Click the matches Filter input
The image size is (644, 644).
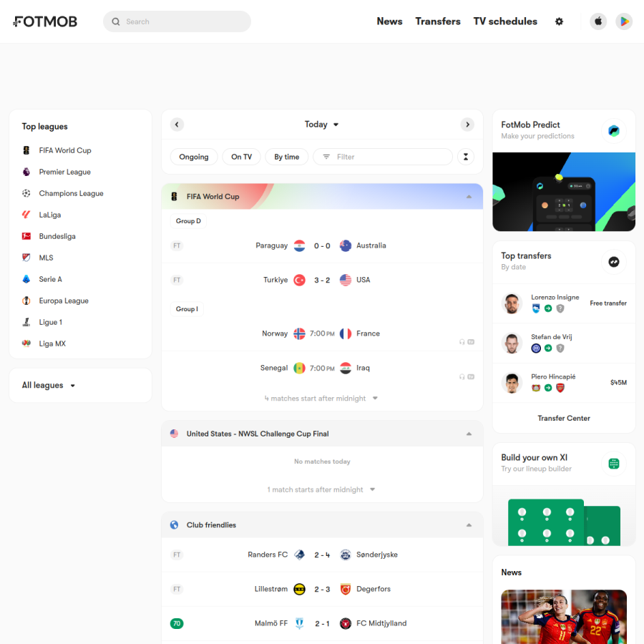point(383,157)
